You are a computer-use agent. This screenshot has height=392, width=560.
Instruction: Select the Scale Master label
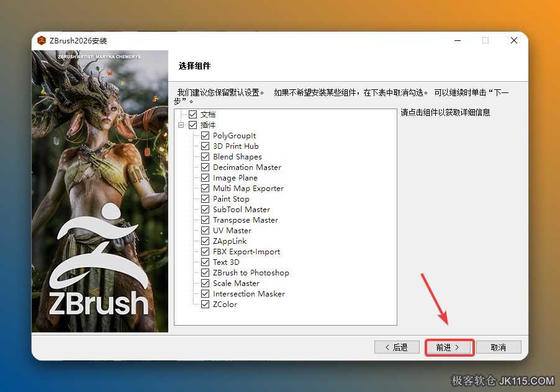pos(236,283)
